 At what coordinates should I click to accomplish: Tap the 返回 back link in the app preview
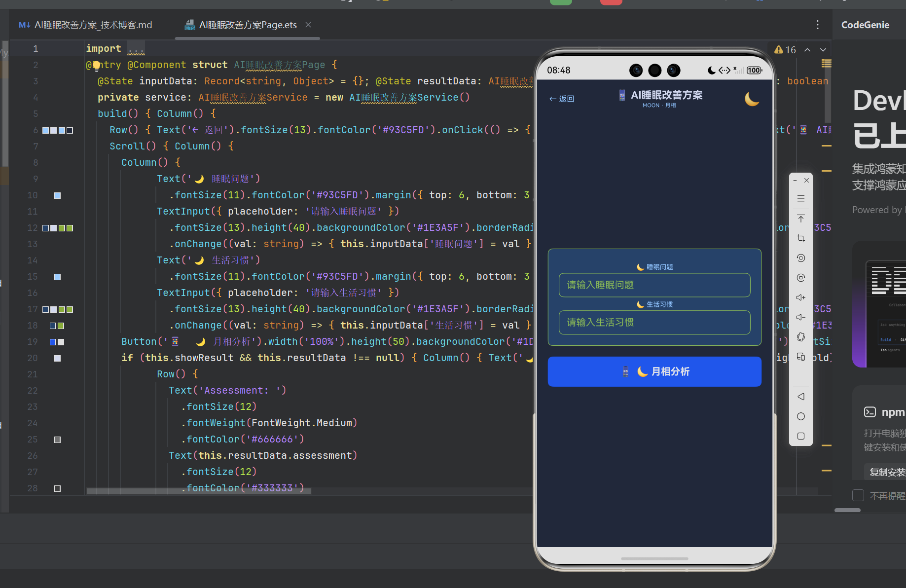(562, 99)
